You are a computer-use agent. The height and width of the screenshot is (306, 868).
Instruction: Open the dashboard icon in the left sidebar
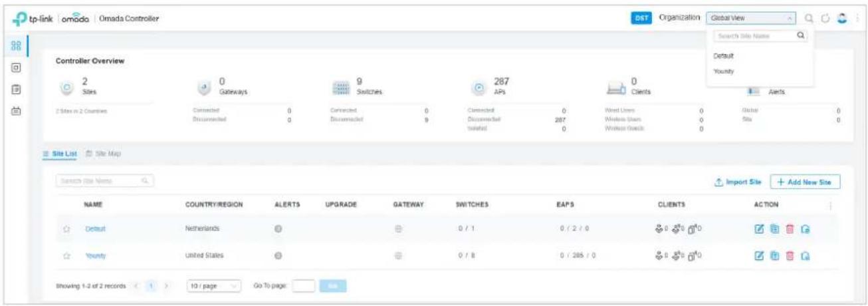point(15,47)
